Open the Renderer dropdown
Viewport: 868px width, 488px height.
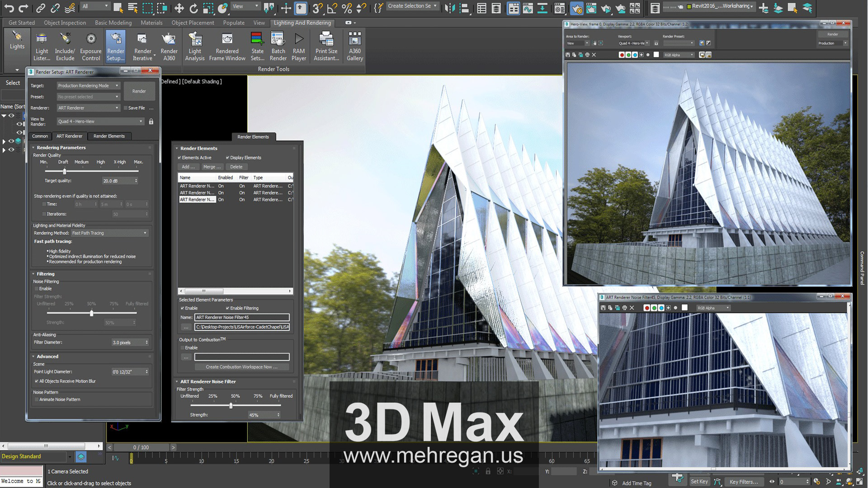pos(88,108)
